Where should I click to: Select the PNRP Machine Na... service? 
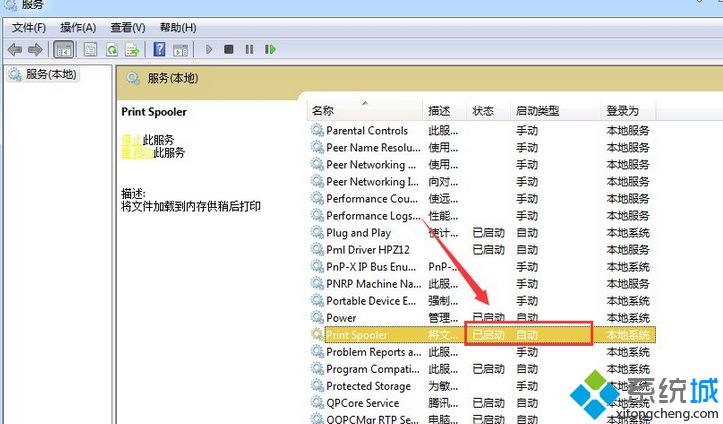(482, 284)
